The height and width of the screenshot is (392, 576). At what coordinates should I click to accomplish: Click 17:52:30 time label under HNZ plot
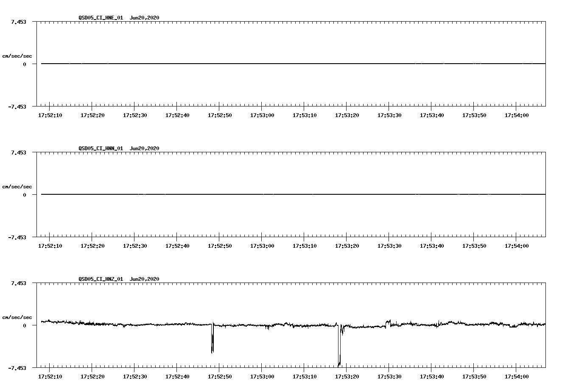[135, 376]
